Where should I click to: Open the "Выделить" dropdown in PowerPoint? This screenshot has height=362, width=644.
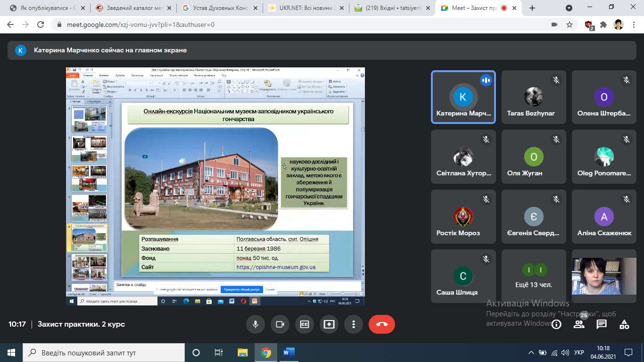pos(338,91)
